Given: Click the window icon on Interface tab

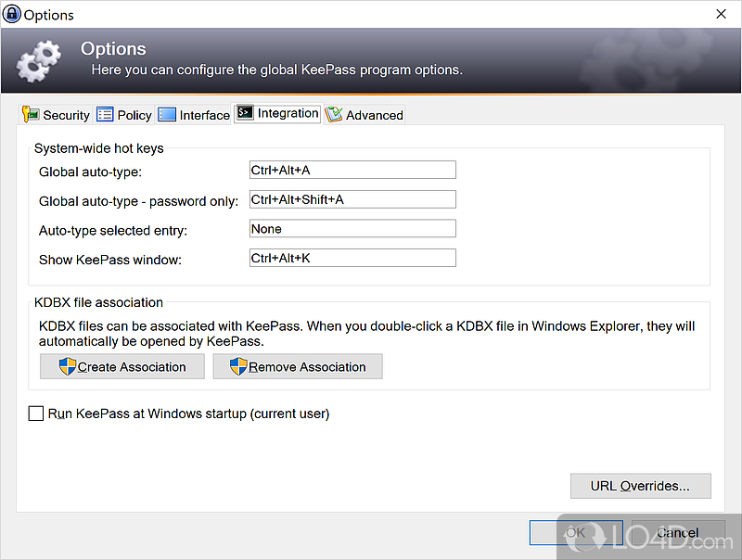Looking at the screenshot, I should 167,114.
